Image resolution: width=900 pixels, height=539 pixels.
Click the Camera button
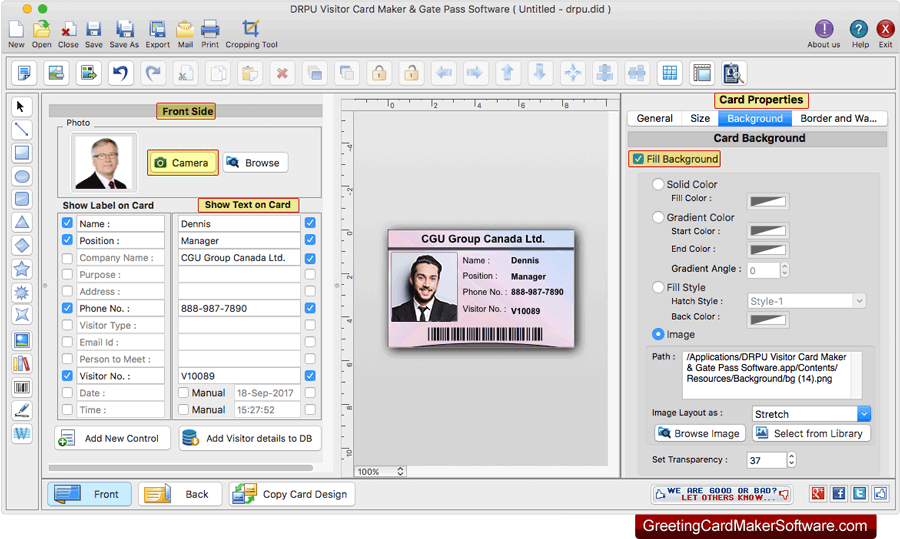click(x=183, y=163)
